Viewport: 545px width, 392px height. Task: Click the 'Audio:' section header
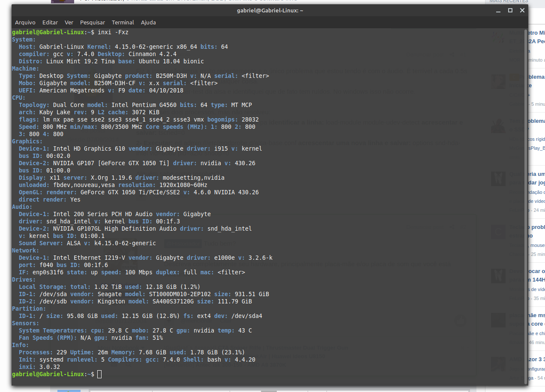pos(22,207)
